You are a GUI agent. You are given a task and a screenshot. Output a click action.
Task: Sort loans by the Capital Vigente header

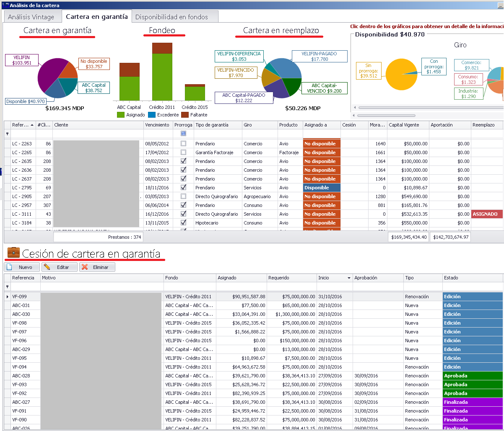[408, 125]
